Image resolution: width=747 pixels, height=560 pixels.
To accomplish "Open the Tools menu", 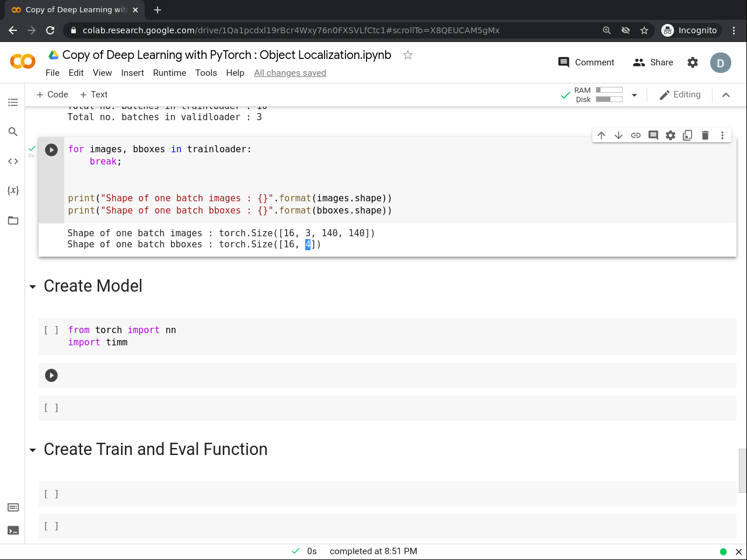I will pyautogui.click(x=206, y=73).
